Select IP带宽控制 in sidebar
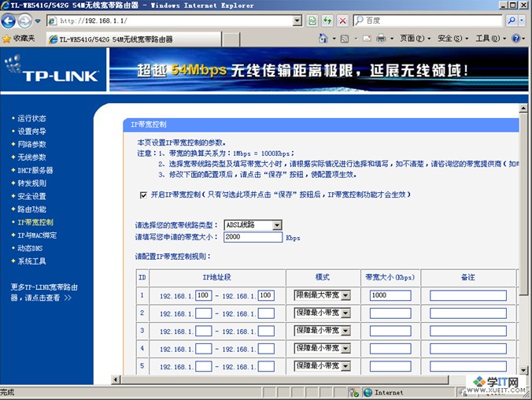The width and height of the screenshot is (532, 400). [x=35, y=222]
